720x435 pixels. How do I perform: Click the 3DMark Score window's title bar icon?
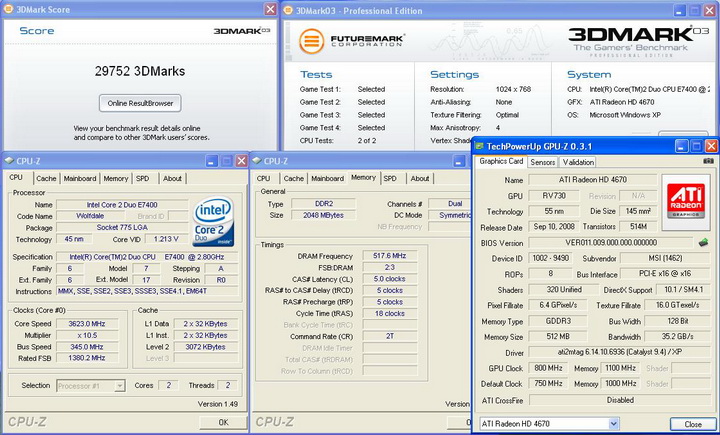(x=9, y=9)
